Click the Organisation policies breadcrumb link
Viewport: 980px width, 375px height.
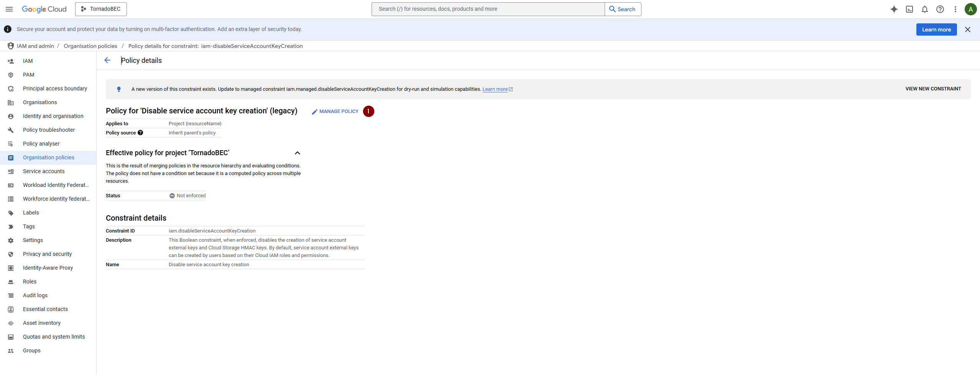pos(90,46)
